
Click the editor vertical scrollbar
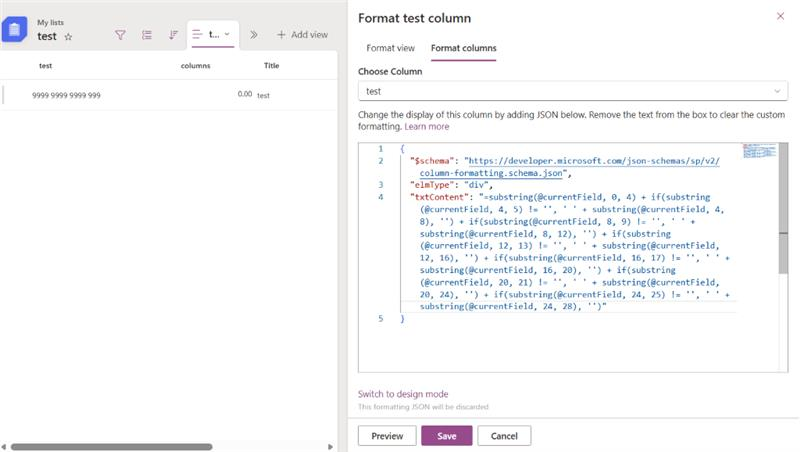click(x=783, y=209)
